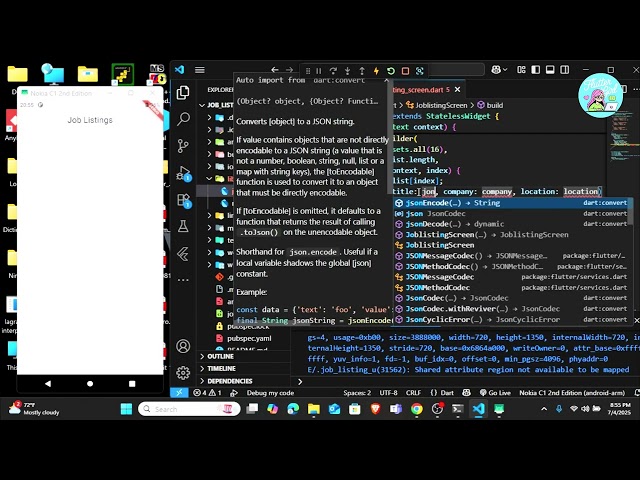Close the listing_screen.dart editor tab
640x480 pixels.
458,89
